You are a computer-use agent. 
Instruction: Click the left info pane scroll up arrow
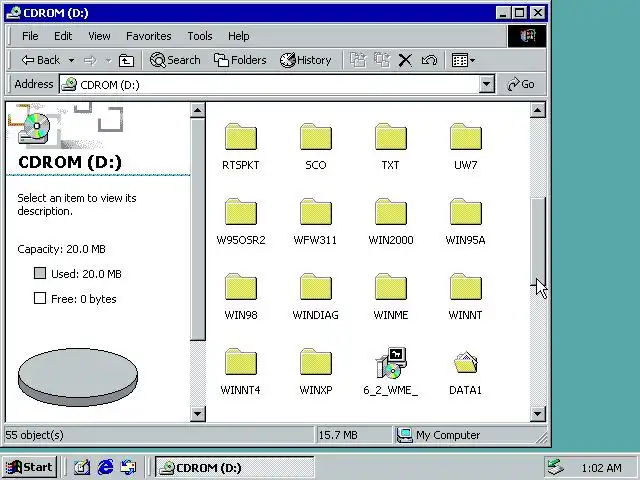click(x=198, y=110)
